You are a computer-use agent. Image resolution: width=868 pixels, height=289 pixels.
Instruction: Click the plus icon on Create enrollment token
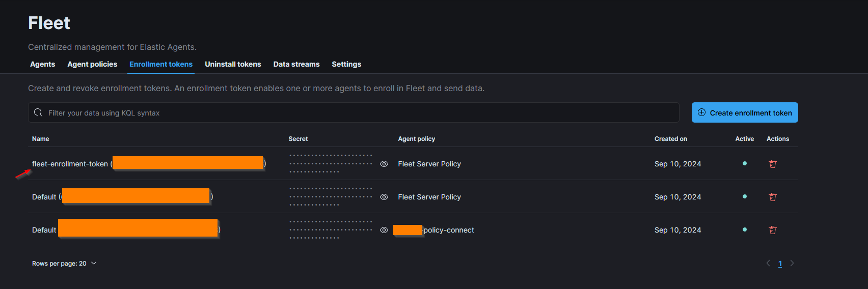701,112
